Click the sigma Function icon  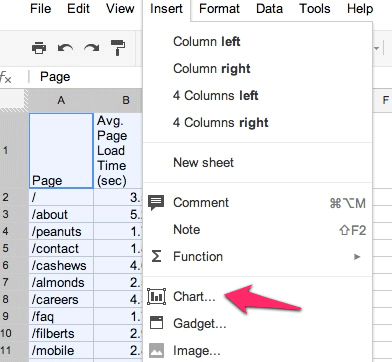tap(156, 256)
